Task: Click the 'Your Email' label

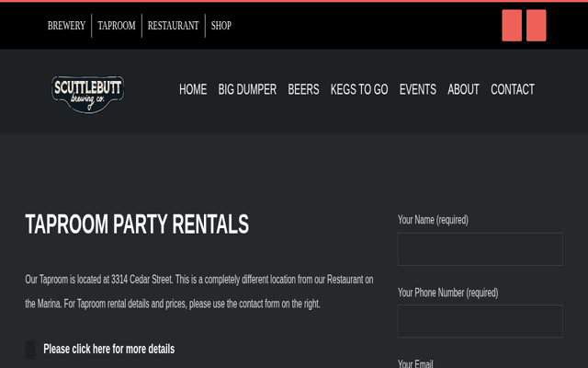Action: [415, 363]
